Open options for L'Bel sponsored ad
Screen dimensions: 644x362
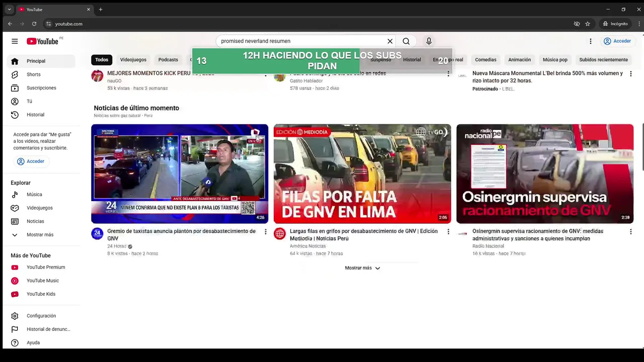pyautogui.click(x=630, y=74)
